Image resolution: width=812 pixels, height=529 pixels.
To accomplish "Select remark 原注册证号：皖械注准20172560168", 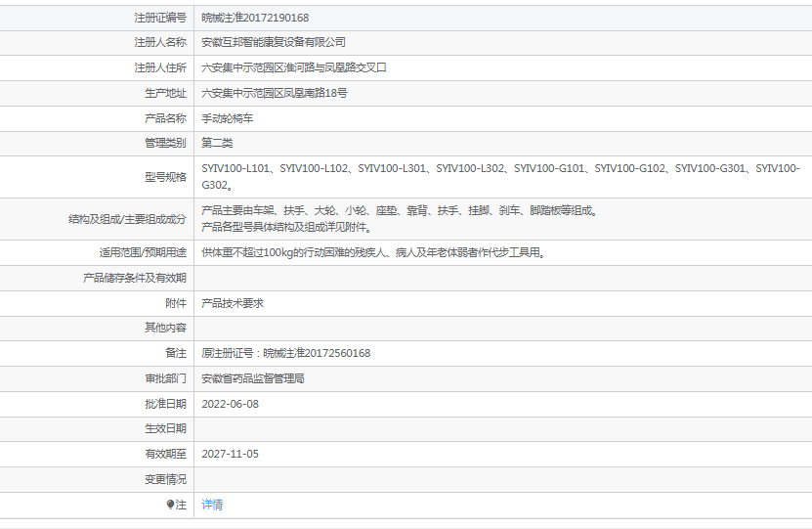I will 286,353.
